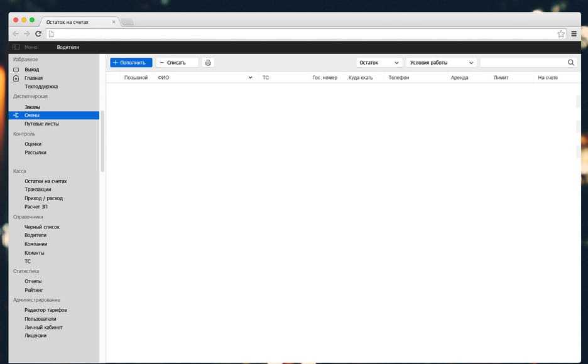
Task: Bookmark the page with the star icon
Action: click(x=561, y=34)
